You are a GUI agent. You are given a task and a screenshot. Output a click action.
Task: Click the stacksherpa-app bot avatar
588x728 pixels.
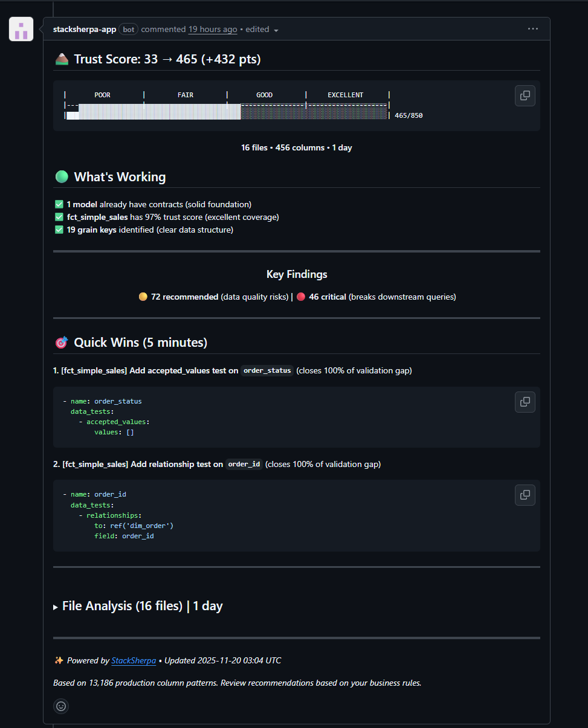click(21, 29)
